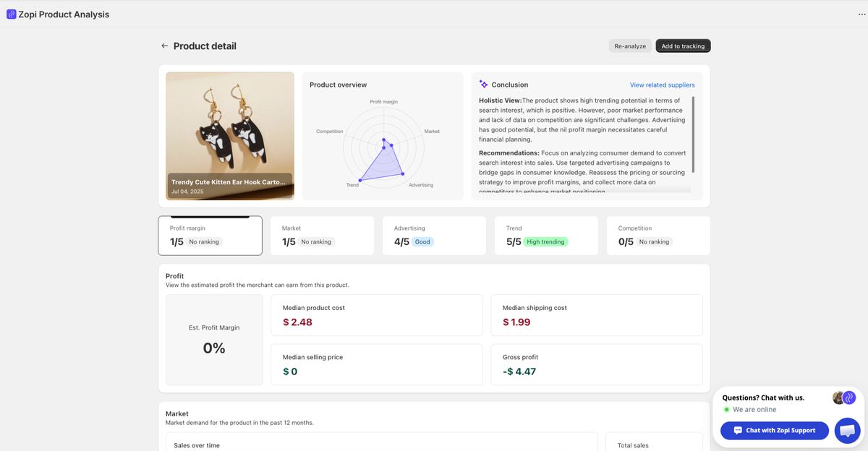Click Add to tracking
The width and height of the screenshot is (868, 451).
click(682, 46)
